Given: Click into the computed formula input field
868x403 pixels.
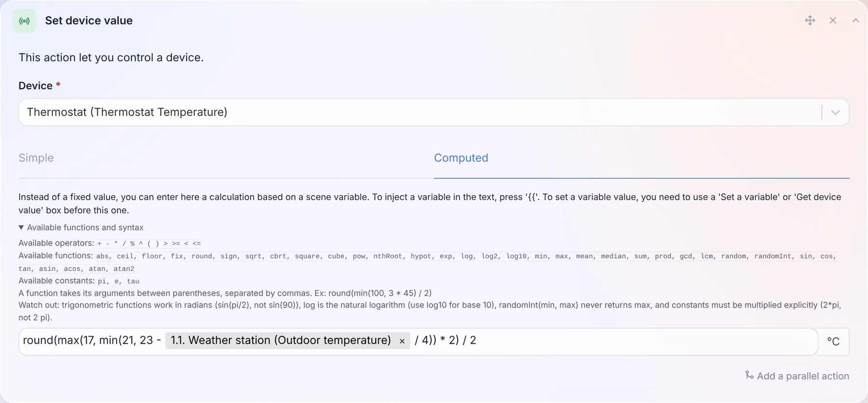Looking at the screenshot, I should tap(418, 341).
